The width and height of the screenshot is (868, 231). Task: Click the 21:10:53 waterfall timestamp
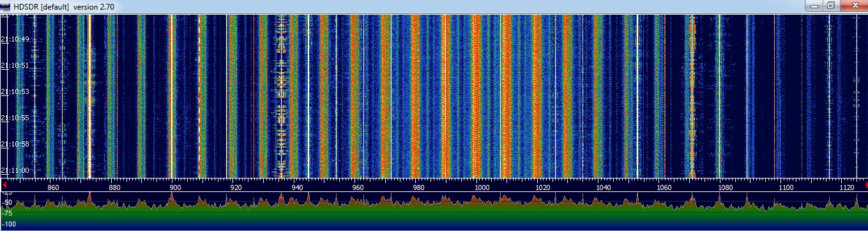tap(16, 92)
